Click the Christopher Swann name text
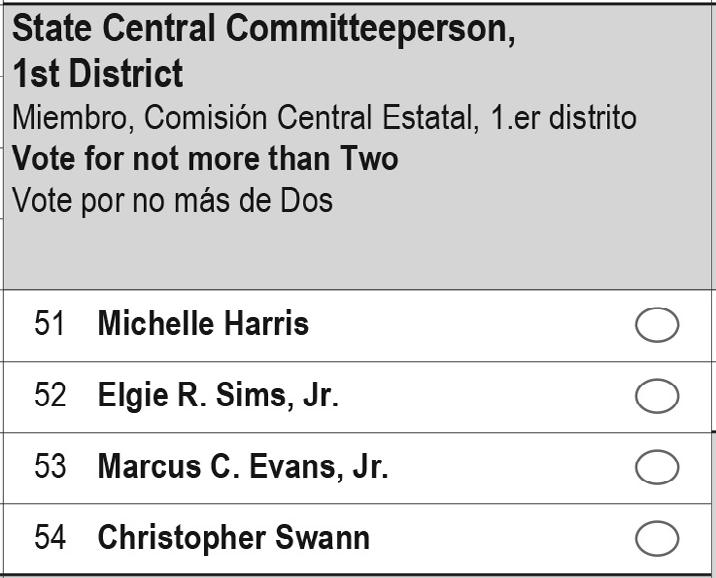Viewport: 716px width, 578px height. [234, 538]
